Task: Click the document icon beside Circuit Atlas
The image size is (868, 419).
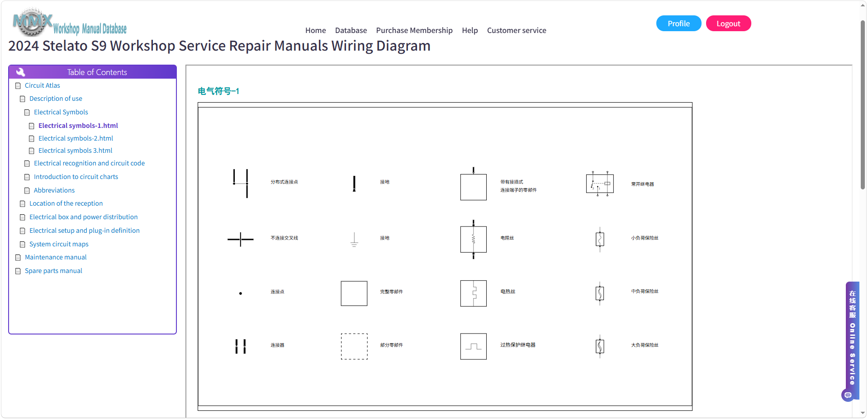Action: 18,86
